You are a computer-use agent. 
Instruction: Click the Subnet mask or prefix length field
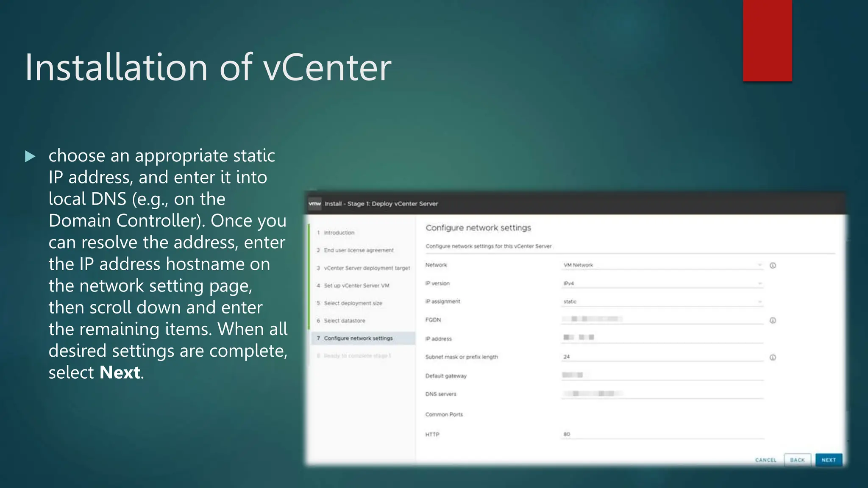(662, 357)
